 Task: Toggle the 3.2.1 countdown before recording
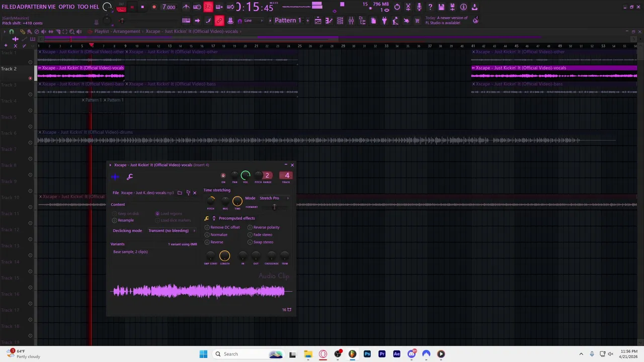[x=208, y=7]
